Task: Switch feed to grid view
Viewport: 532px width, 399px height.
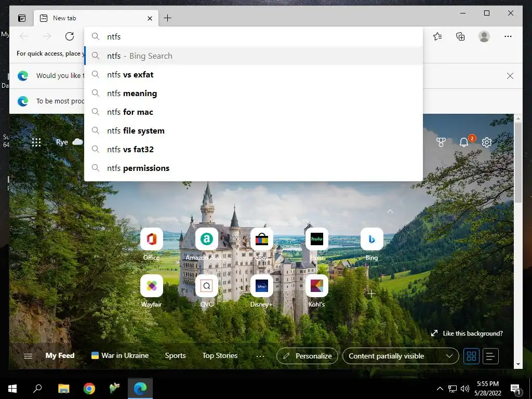Action: tap(471, 356)
